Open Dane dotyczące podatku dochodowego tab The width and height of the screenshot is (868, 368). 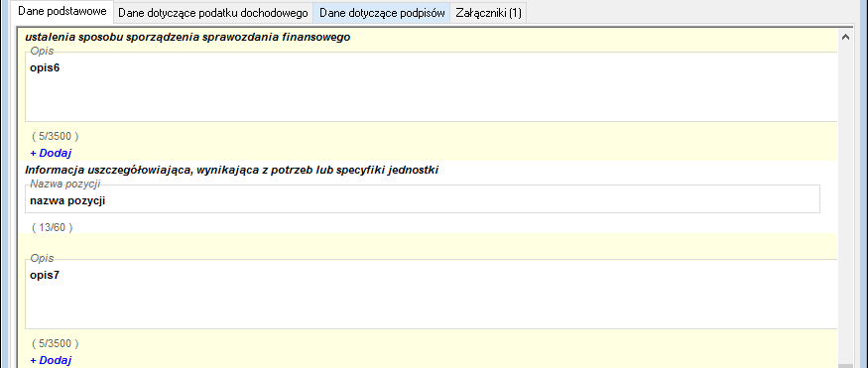pos(212,13)
